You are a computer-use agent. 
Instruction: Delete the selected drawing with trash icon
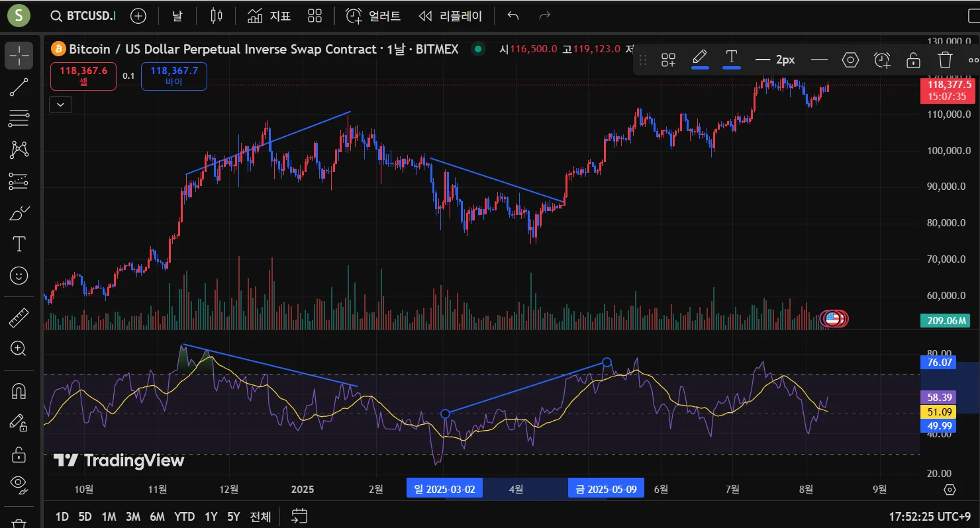(945, 60)
